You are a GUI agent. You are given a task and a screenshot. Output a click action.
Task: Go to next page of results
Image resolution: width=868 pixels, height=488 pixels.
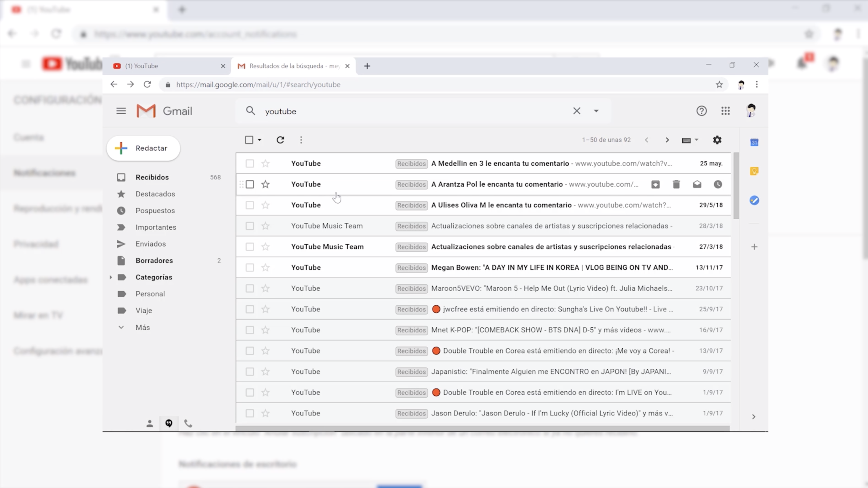[667, 140]
